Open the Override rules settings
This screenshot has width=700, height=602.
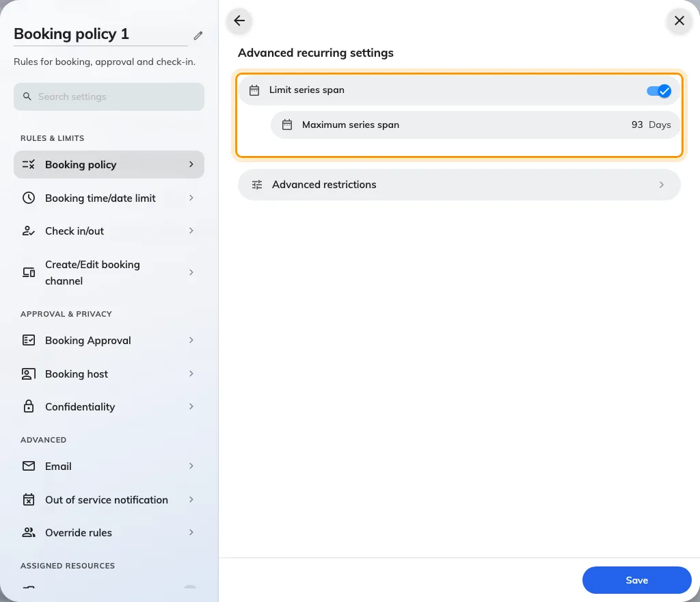(x=109, y=532)
